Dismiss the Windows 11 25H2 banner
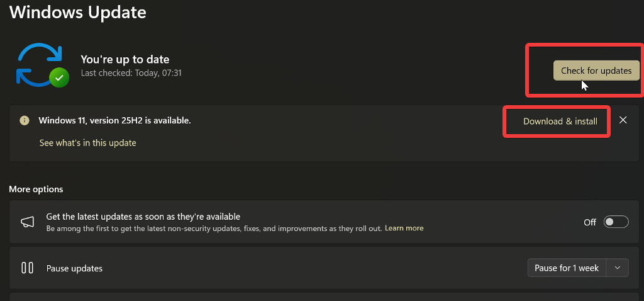 pyautogui.click(x=623, y=120)
